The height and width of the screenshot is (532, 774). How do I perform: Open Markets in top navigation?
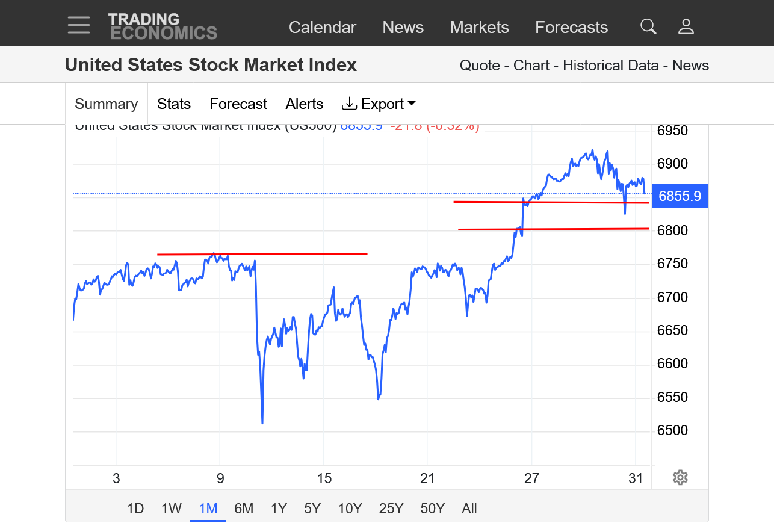pos(479,28)
